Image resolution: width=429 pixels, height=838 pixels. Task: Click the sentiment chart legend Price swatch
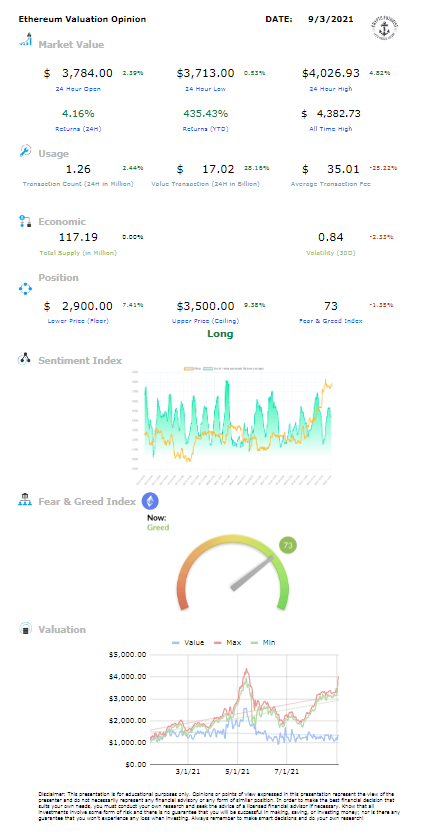pos(190,368)
